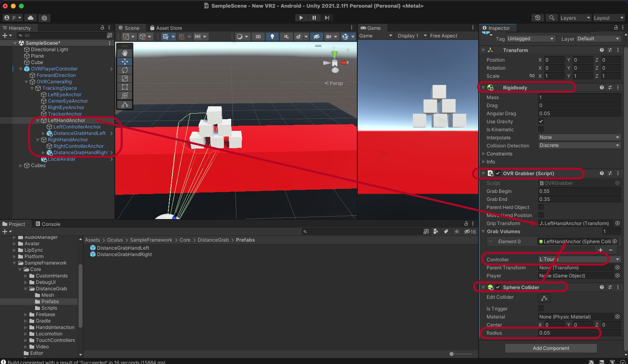The image size is (628, 364).
Task: Open Unity Cloud services icon
Action: pos(31,18)
